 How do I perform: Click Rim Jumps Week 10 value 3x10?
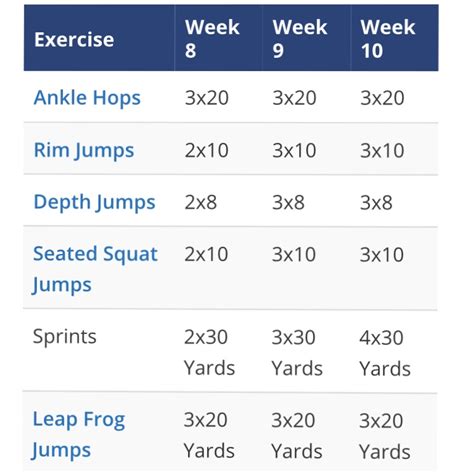[x=382, y=150]
